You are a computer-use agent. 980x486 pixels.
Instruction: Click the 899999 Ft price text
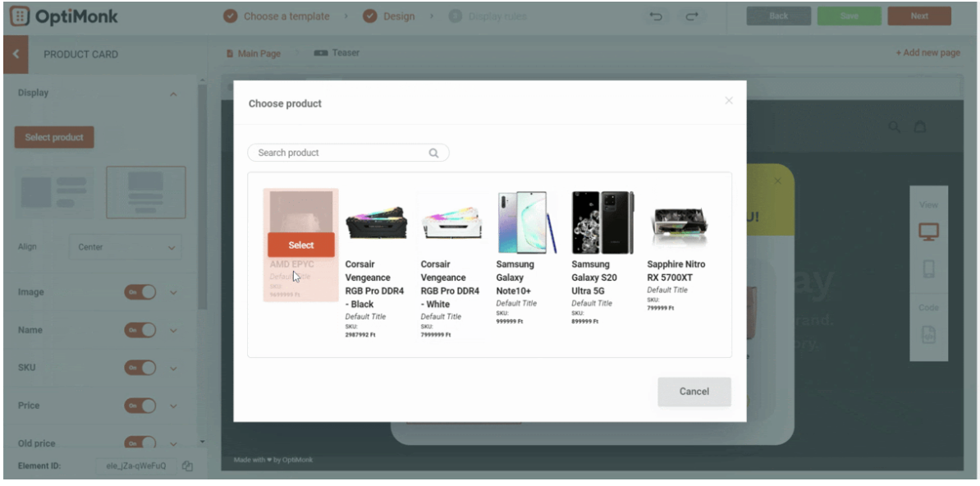584,322
